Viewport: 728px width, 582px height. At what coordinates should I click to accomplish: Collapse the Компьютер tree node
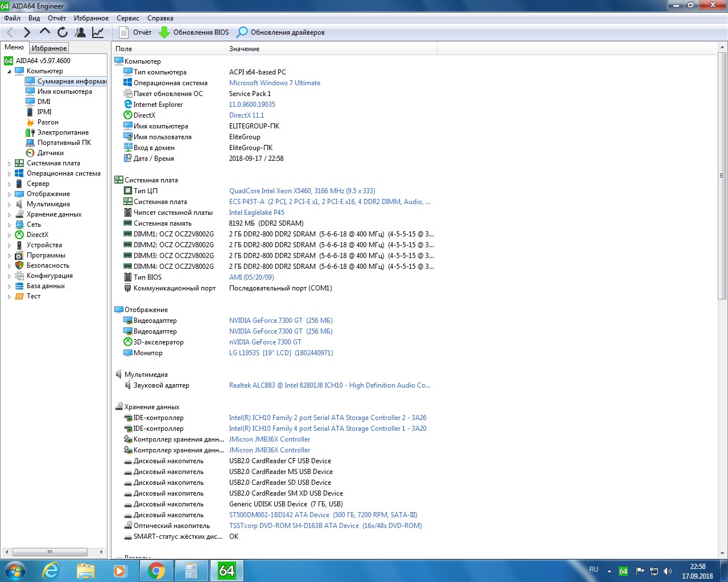pyautogui.click(x=9, y=72)
